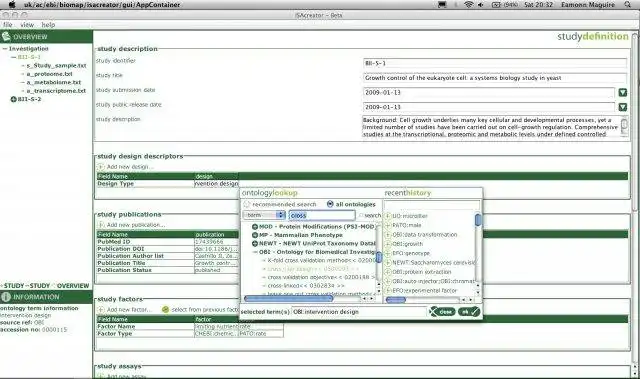The height and width of the screenshot is (379, 640).
Task: Click the study identifier field
Action: (495, 63)
